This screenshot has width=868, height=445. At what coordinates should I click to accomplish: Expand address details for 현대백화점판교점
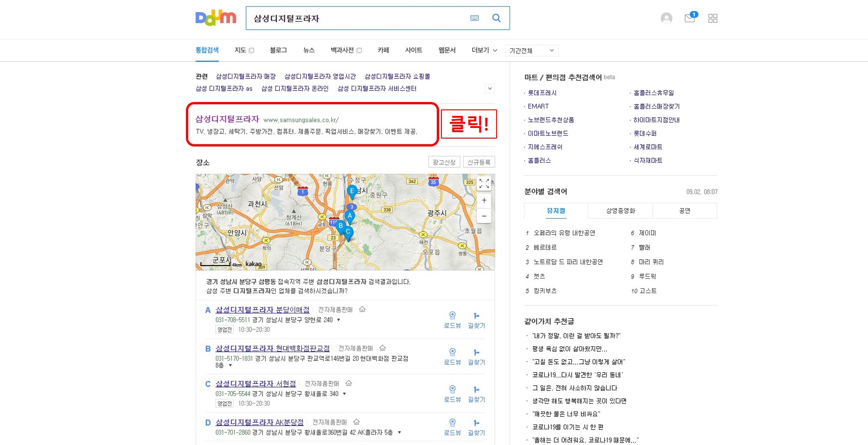[x=230, y=365]
